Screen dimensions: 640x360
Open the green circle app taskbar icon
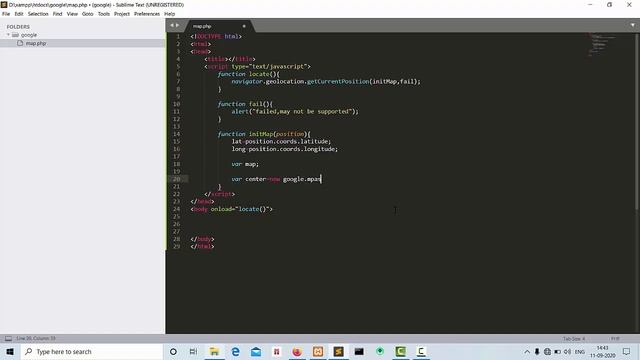(380, 351)
